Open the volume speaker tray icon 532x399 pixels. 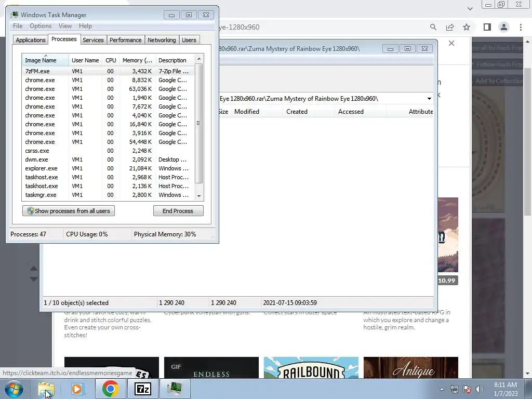480,389
